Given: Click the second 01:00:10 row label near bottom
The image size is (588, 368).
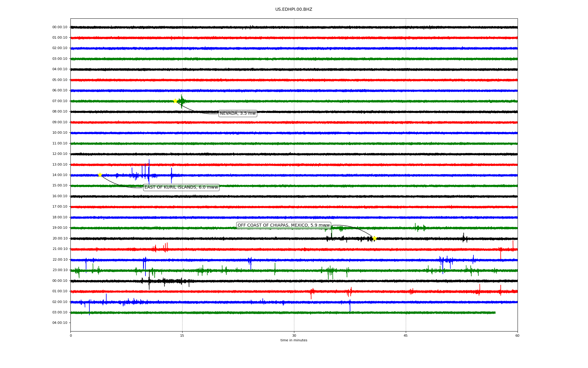Looking at the screenshot, I should (60, 291).
